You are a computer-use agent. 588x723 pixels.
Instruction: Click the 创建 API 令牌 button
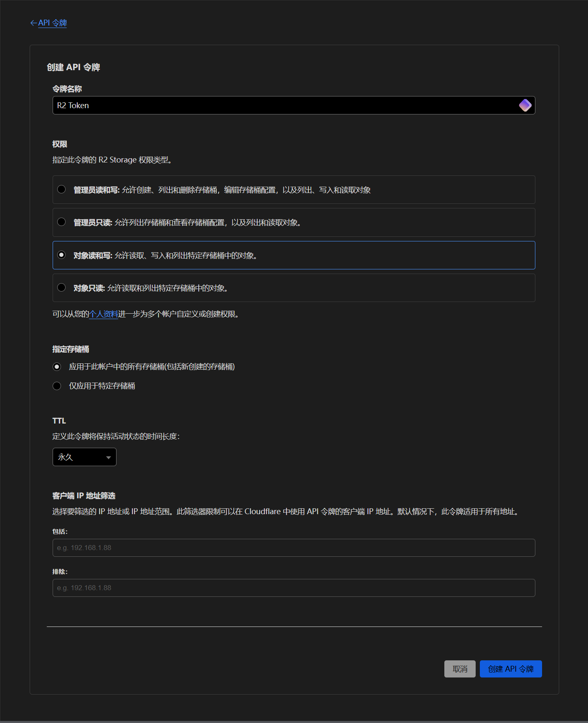(511, 669)
